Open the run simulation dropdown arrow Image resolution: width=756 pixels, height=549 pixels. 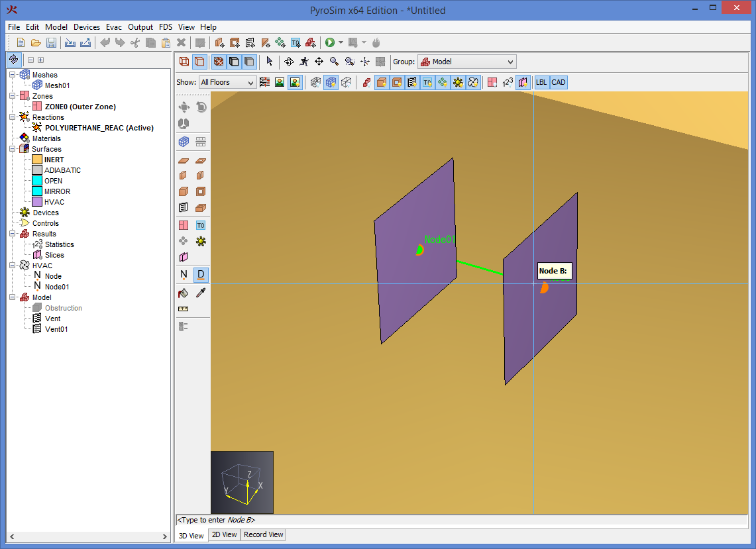(341, 42)
